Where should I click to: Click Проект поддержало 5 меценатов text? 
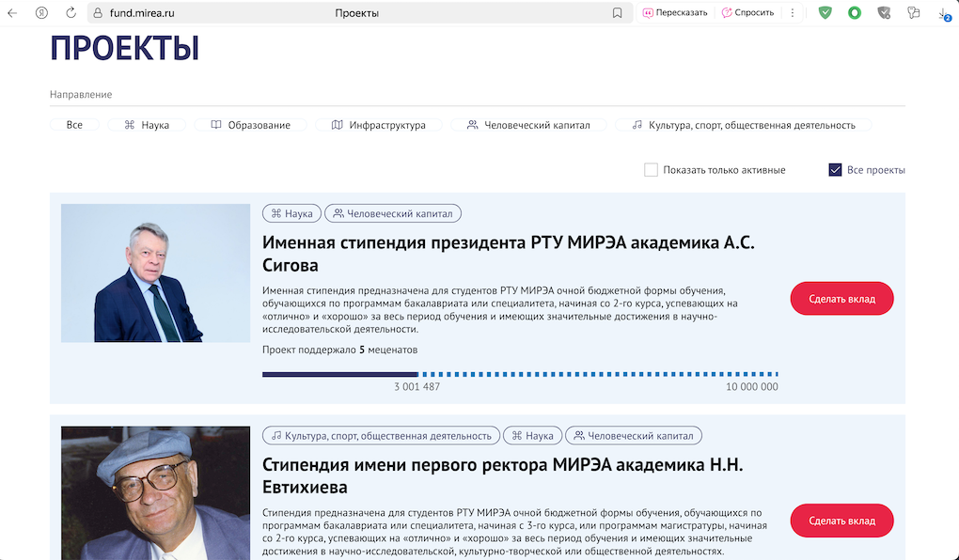[340, 350]
